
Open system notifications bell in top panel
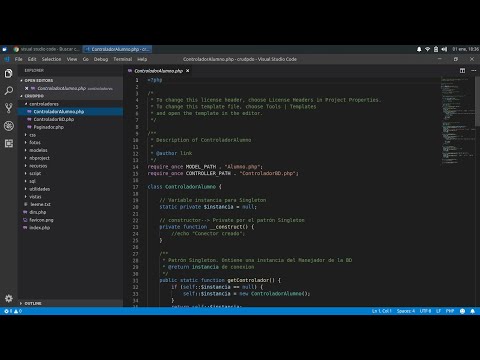click(419, 49)
